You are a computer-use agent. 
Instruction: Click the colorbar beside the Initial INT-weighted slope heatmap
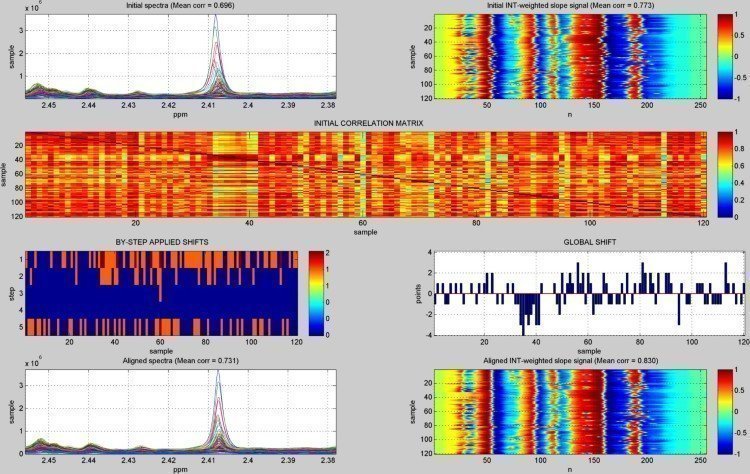click(x=726, y=56)
